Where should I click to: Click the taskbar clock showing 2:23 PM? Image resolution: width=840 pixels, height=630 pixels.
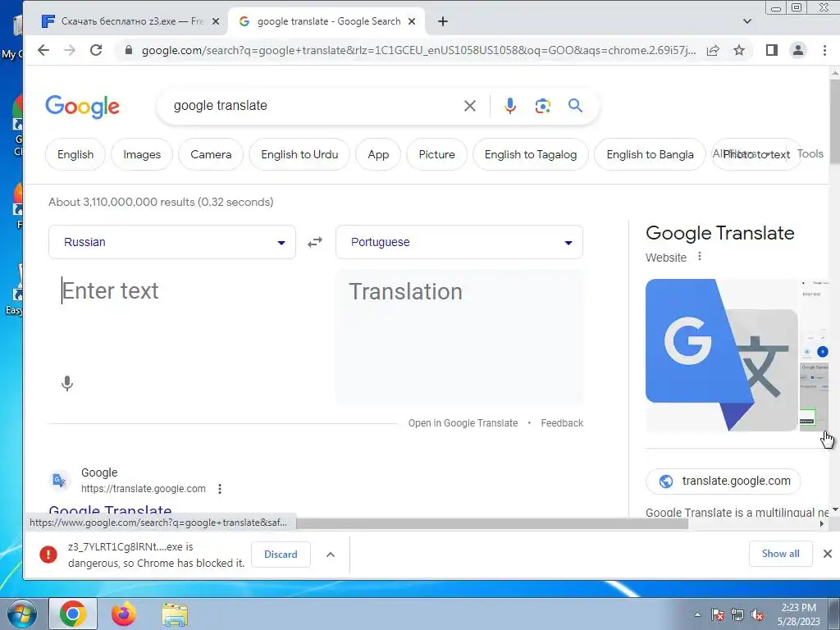(799, 614)
